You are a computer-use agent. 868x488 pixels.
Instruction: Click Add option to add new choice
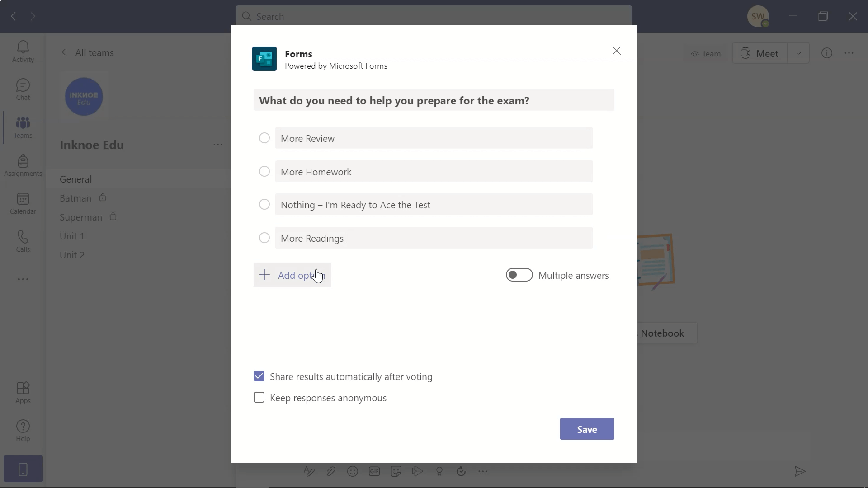pos(292,275)
